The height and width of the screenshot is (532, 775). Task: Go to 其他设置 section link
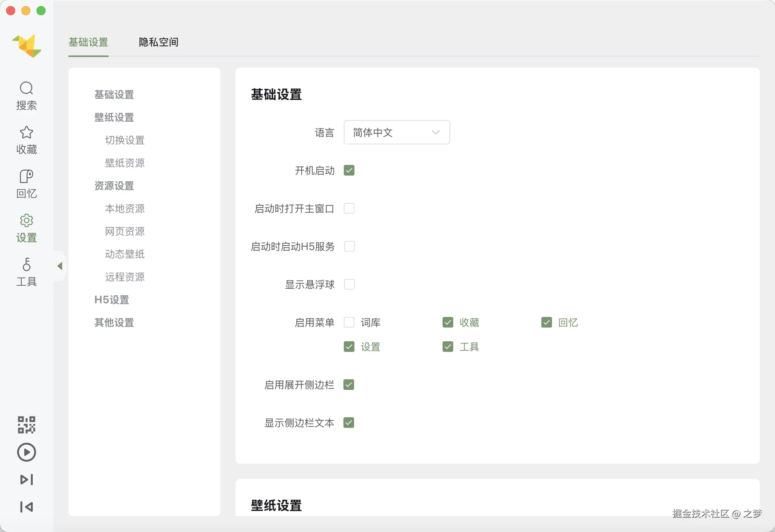tap(114, 323)
